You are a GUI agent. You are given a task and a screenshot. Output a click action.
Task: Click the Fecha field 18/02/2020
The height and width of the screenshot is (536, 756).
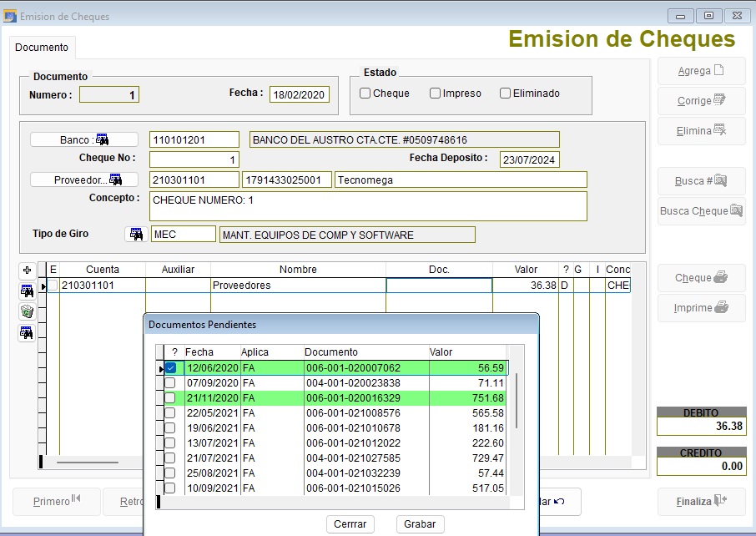coord(299,94)
